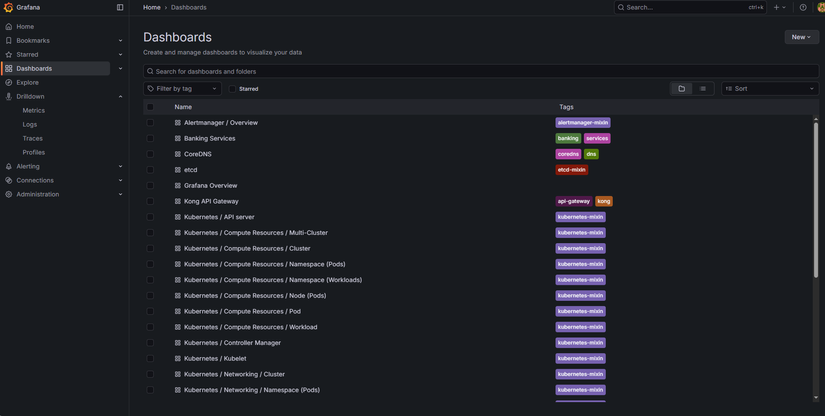Viewport: 825px width, 416px height.
Task: Click the Grafana logo icon
Action: (8, 7)
